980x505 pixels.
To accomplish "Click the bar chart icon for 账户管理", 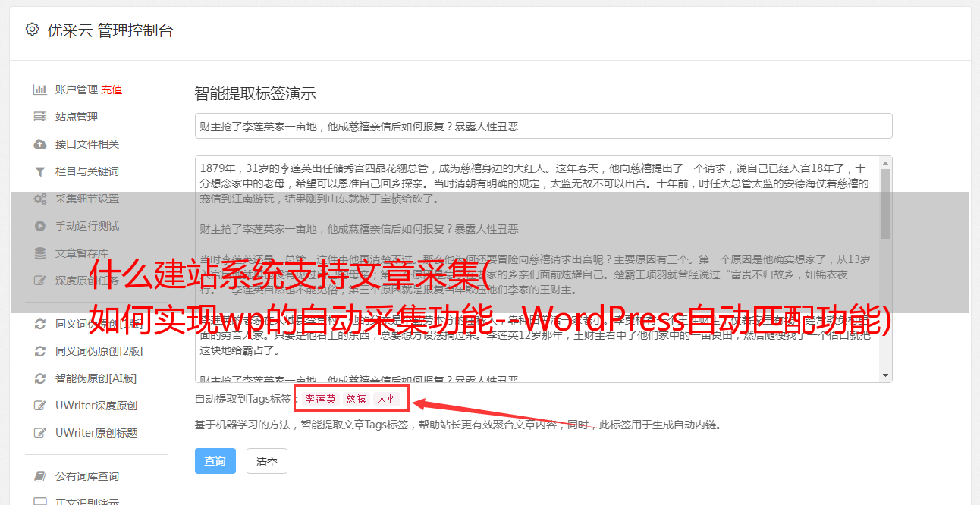I will coord(40,89).
